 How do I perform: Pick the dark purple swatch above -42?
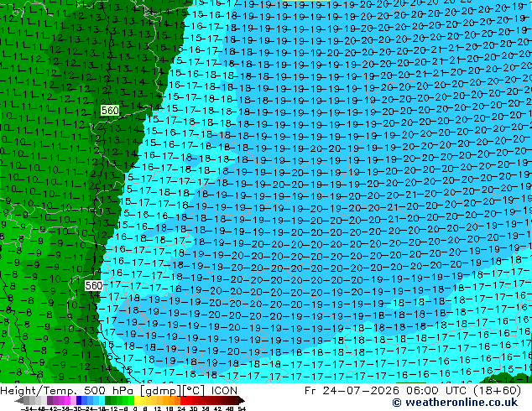tap(50, 400)
